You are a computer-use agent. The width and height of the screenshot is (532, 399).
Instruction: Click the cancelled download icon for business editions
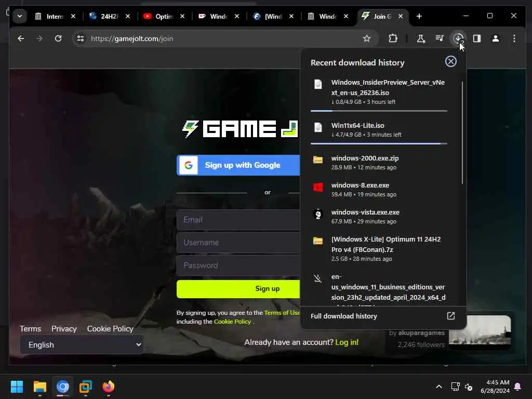317,278
